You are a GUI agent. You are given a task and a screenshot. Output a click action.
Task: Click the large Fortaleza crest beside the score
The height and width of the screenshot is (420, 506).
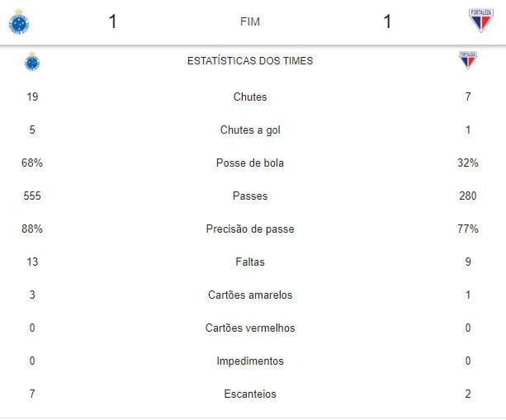pyautogui.click(x=480, y=21)
